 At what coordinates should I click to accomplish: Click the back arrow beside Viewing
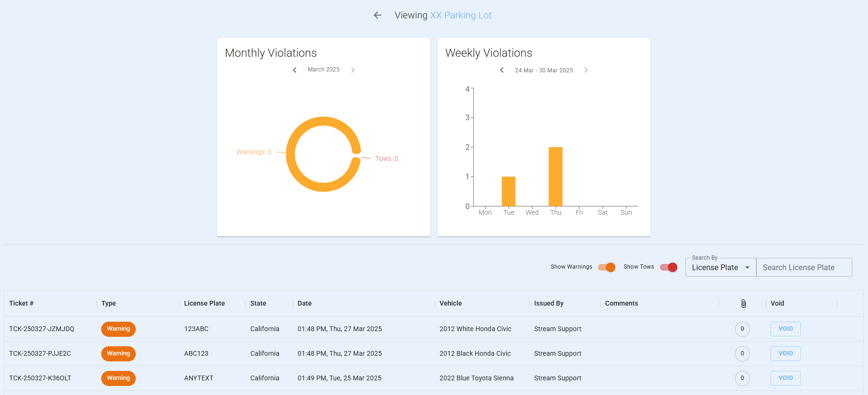coord(377,15)
